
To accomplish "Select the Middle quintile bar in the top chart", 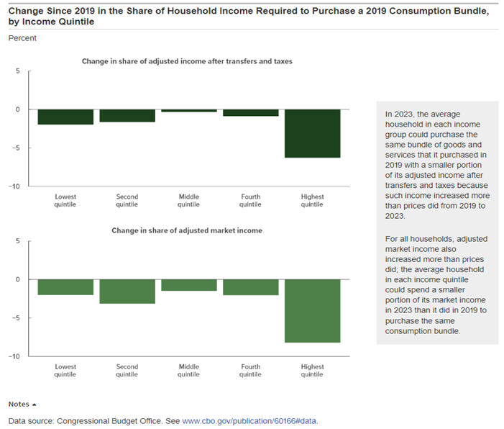I will [188, 111].
